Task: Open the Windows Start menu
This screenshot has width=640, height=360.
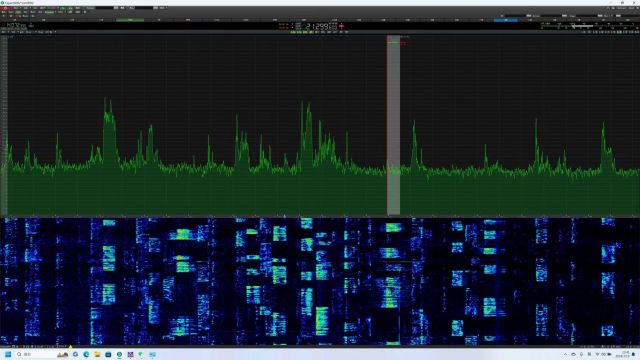Action: click(x=8, y=354)
